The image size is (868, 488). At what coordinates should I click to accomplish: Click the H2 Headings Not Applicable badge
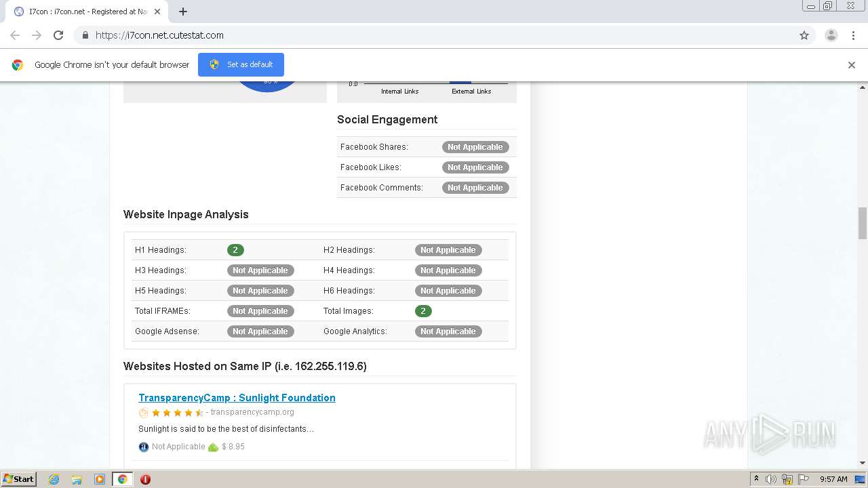448,250
